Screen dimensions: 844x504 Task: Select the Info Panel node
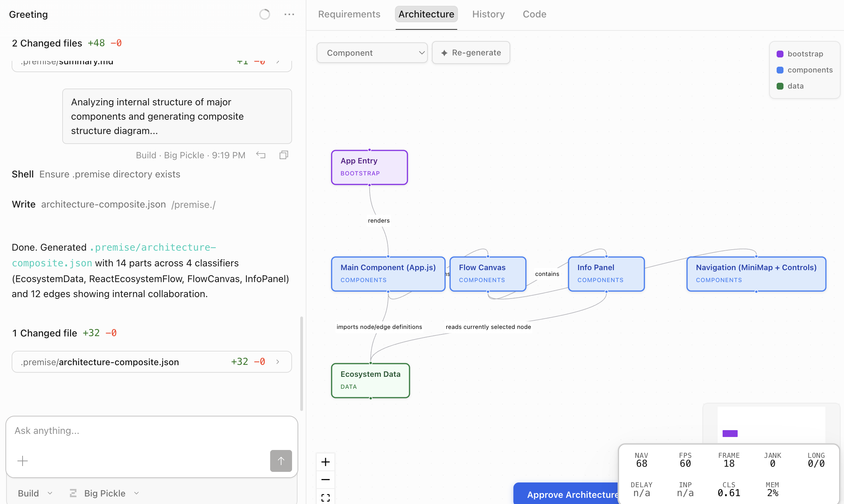click(606, 274)
